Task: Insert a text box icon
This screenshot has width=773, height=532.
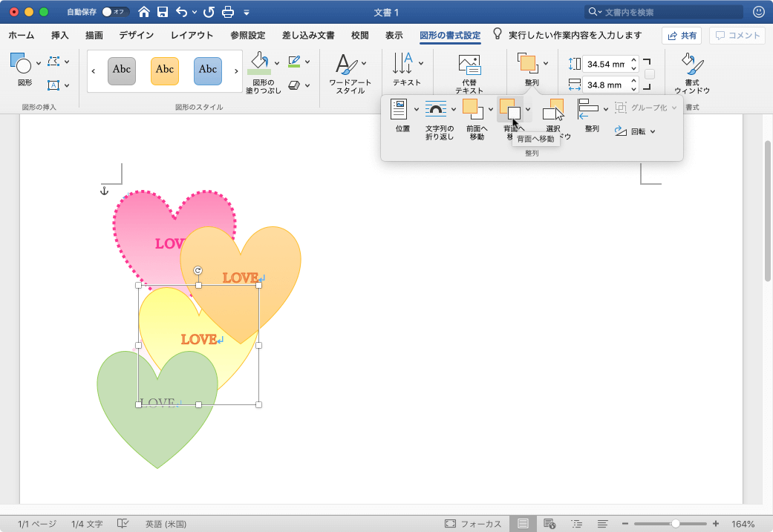Action: click(x=53, y=85)
